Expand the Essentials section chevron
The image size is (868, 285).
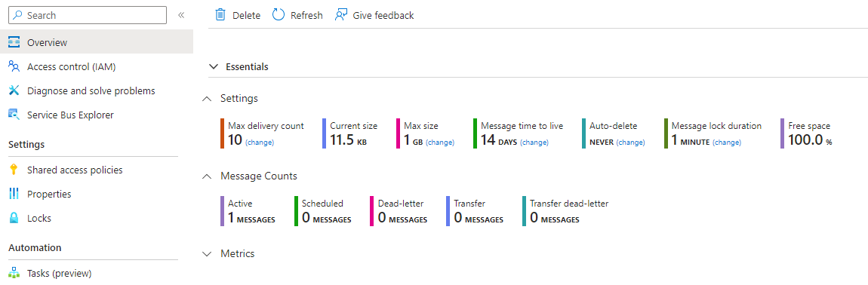point(214,67)
